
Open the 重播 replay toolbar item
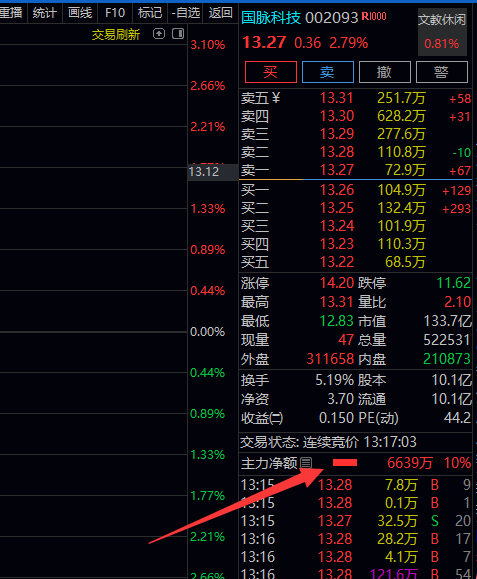click(x=11, y=13)
